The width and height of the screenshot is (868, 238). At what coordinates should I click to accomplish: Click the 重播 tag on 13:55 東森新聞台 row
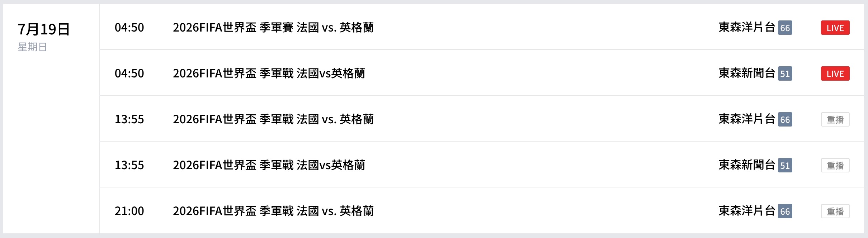[x=835, y=165]
